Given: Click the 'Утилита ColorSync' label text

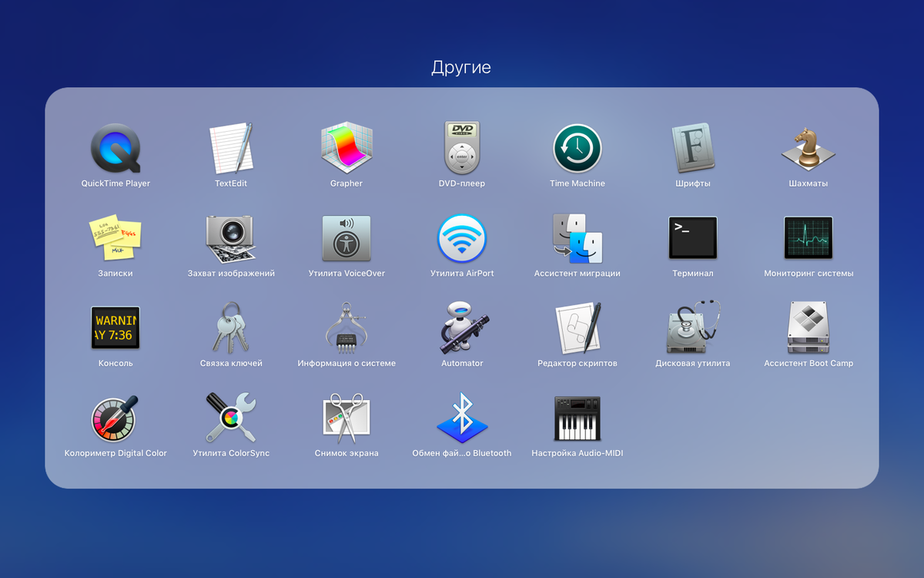Looking at the screenshot, I should [x=231, y=453].
